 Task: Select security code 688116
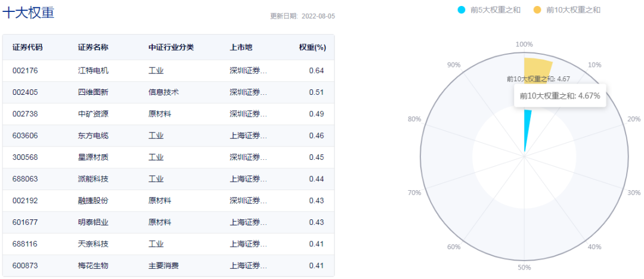25,244
